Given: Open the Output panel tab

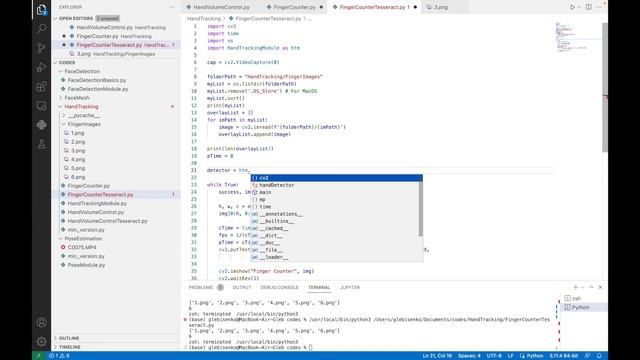Looking at the screenshot, I should [242, 287].
